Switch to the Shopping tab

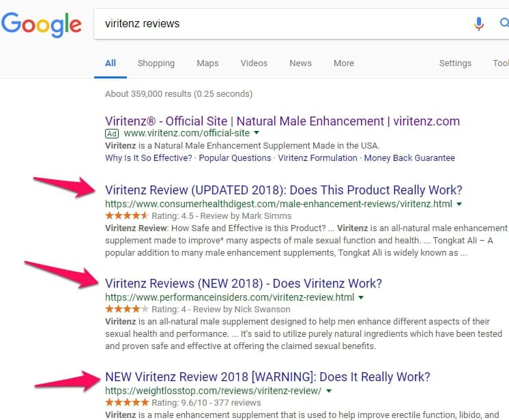[x=156, y=63]
